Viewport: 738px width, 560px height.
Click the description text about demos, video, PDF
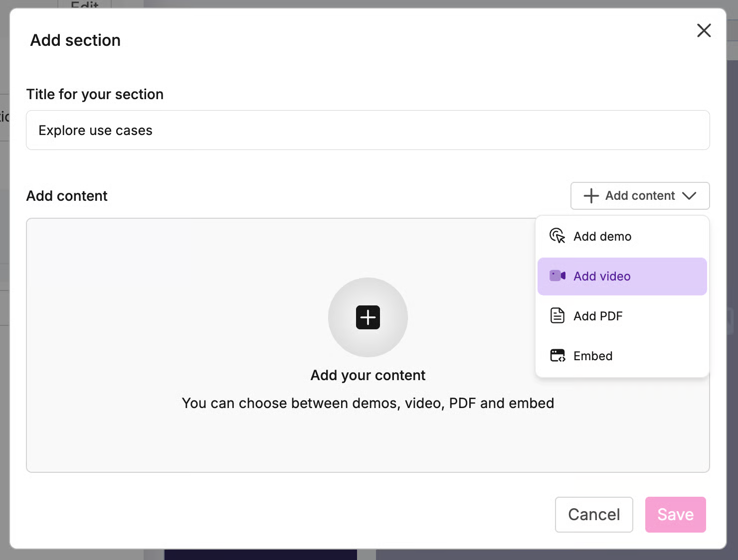pyautogui.click(x=368, y=403)
